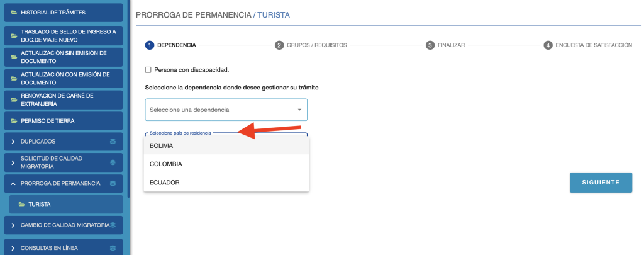Pick ECUADOR as country of residence
The width and height of the screenshot is (644, 255).
165,183
